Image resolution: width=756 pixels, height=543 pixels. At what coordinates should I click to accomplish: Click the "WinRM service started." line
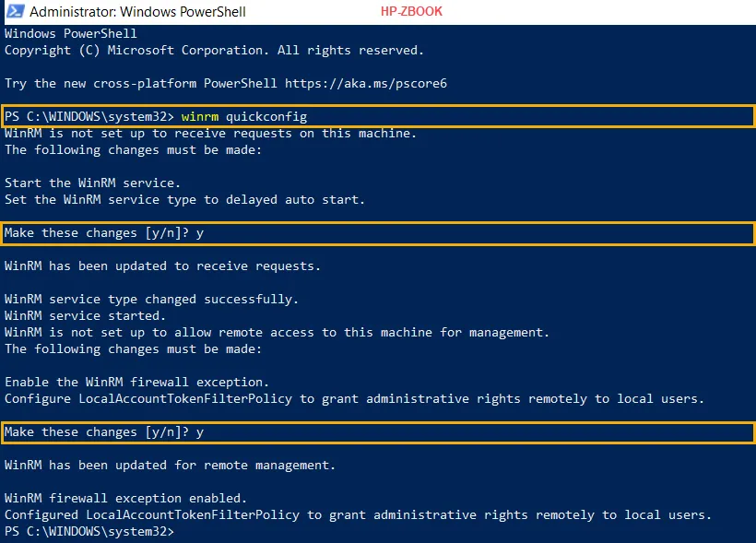pos(84,316)
